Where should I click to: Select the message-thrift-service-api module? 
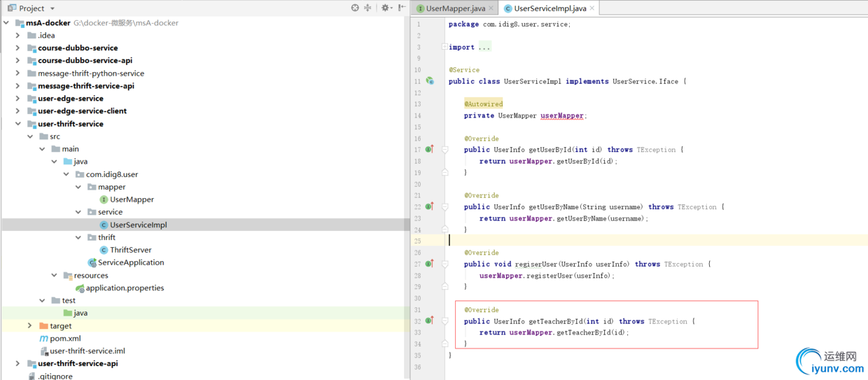pos(86,86)
